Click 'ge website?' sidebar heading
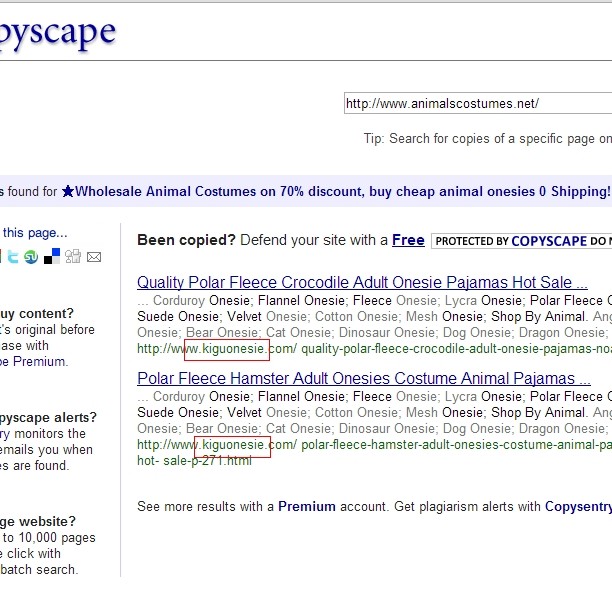This screenshot has height=607, width=612. click(x=38, y=522)
